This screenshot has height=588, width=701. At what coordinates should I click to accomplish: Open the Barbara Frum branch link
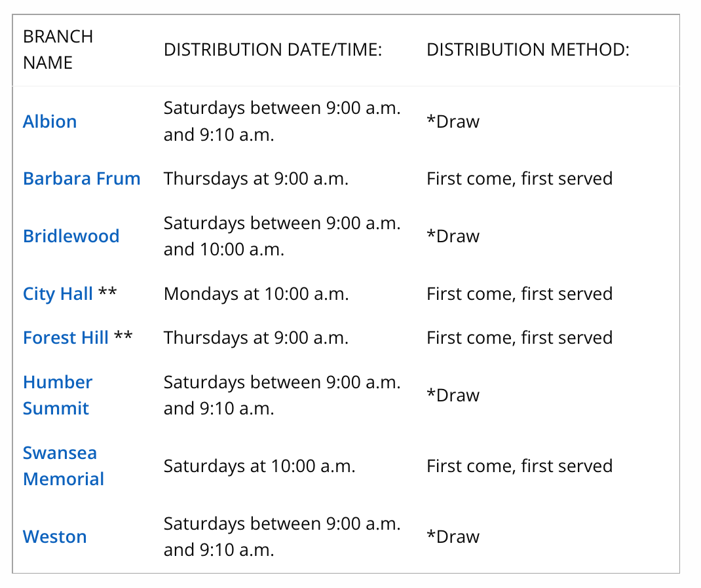(81, 179)
